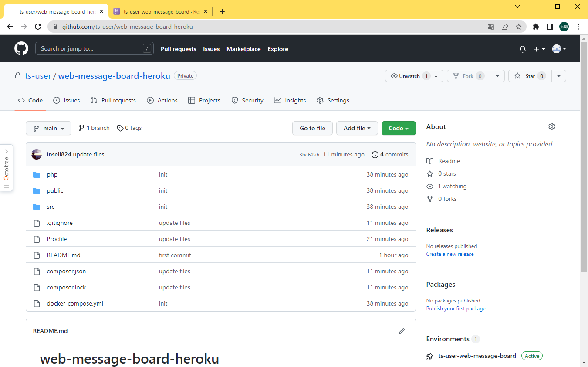The width and height of the screenshot is (588, 367).
Task: Translate this page icon in address bar
Action: coord(491,27)
